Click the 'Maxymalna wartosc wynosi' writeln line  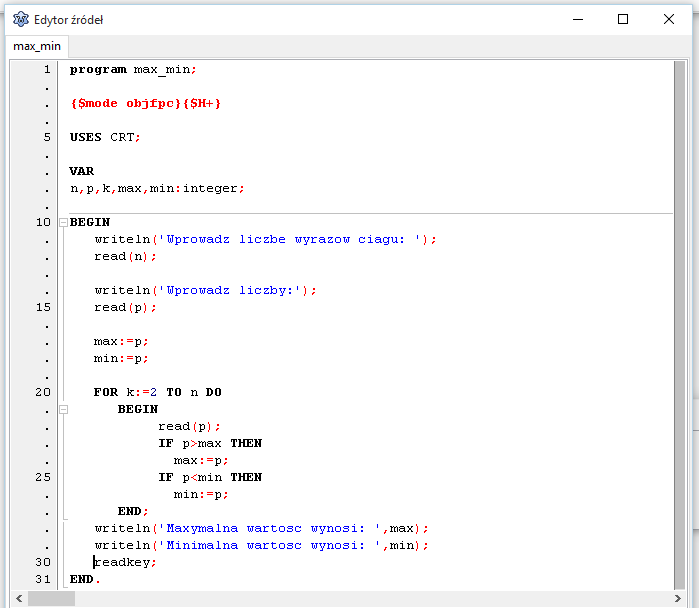click(x=261, y=529)
